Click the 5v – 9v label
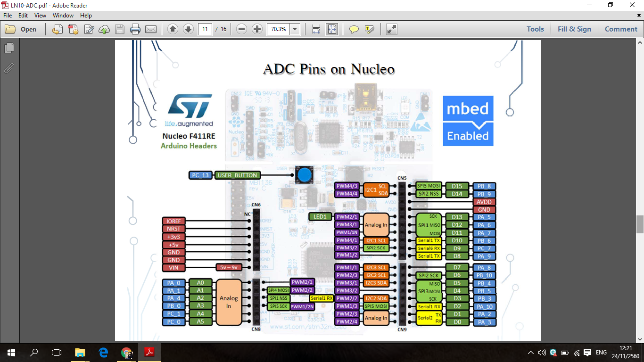Image resolution: width=644 pixels, height=362 pixels. tap(229, 268)
